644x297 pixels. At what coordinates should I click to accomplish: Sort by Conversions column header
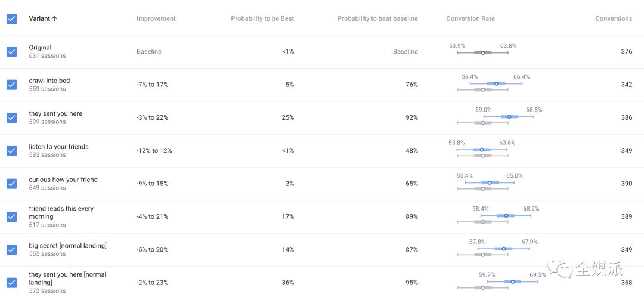614,18
